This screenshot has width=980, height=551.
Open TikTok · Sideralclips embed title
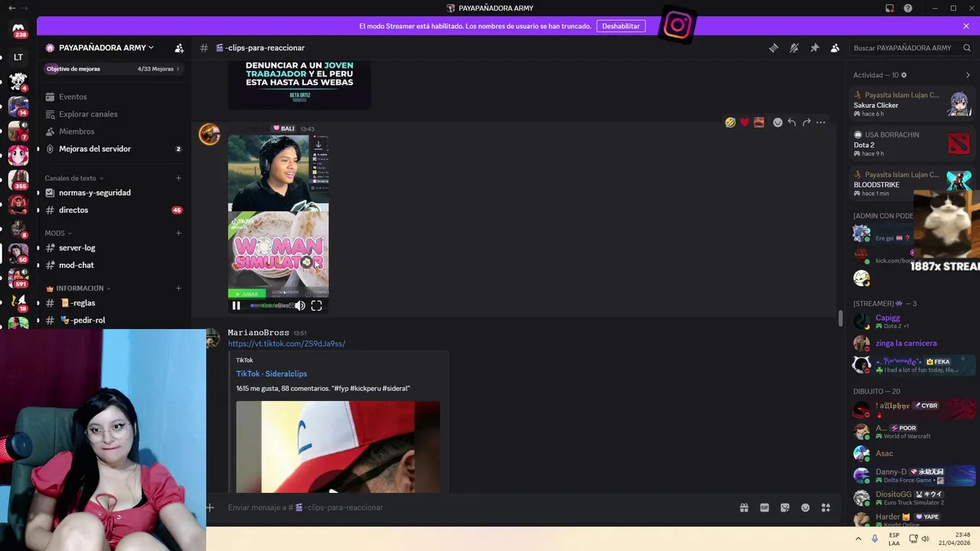[272, 374]
